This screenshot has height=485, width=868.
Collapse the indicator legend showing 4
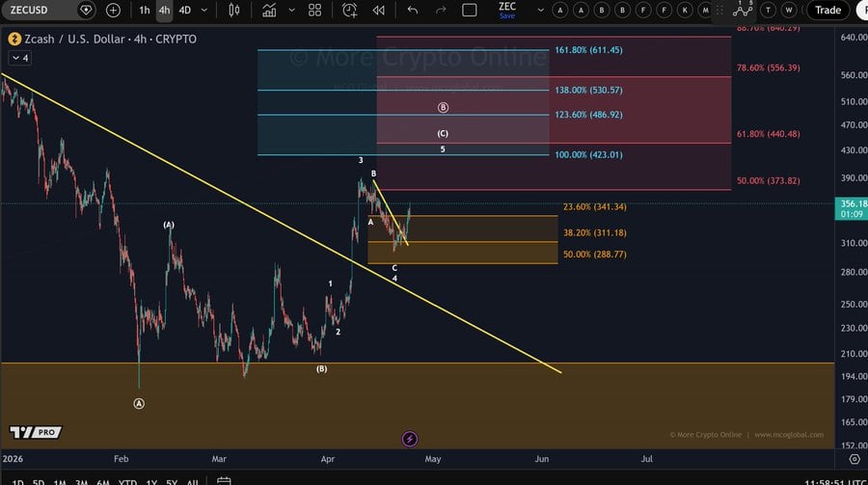tap(20, 58)
